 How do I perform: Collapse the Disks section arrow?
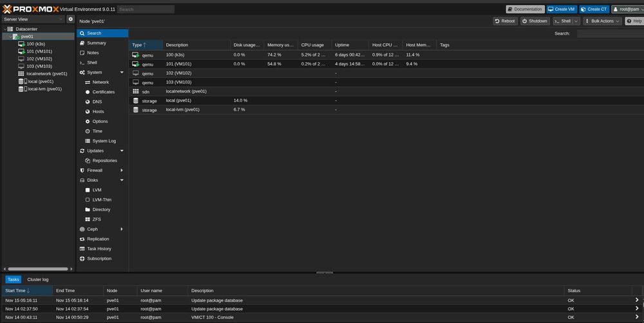(122, 180)
